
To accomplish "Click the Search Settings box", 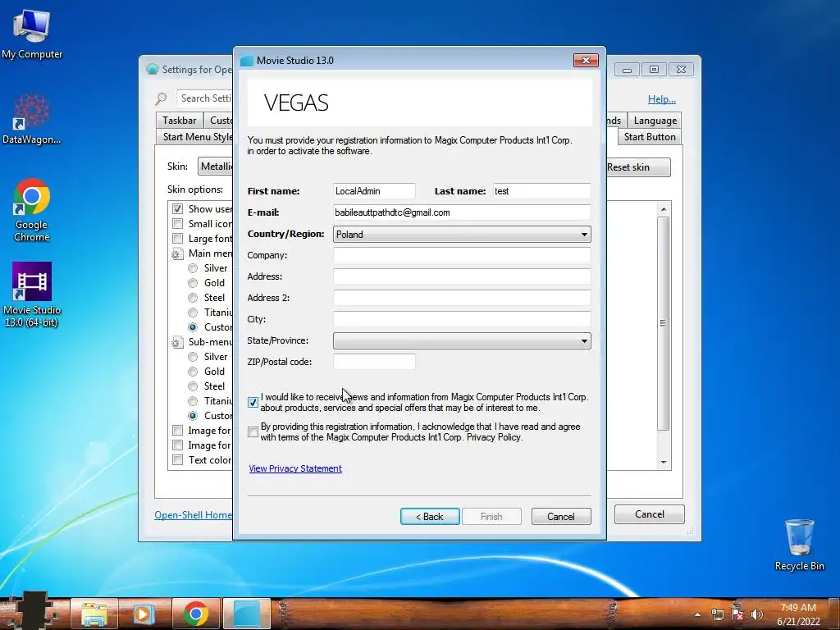I will coord(205,98).
